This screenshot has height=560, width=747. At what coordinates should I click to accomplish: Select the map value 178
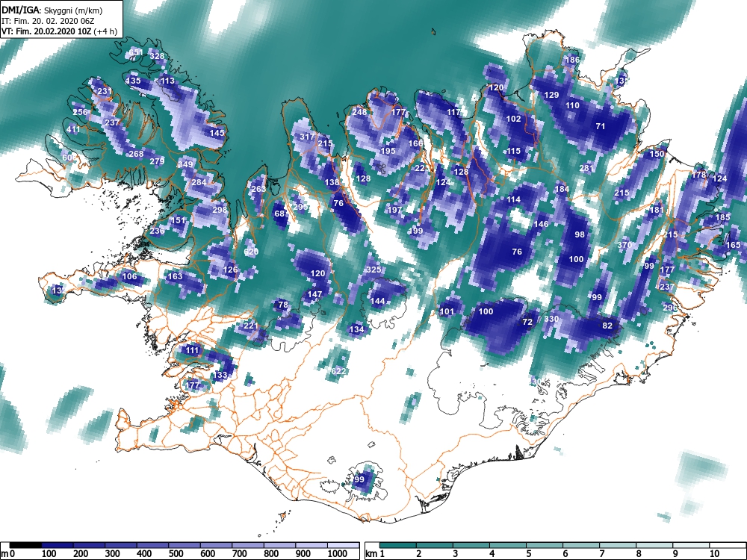coord(699,175)
